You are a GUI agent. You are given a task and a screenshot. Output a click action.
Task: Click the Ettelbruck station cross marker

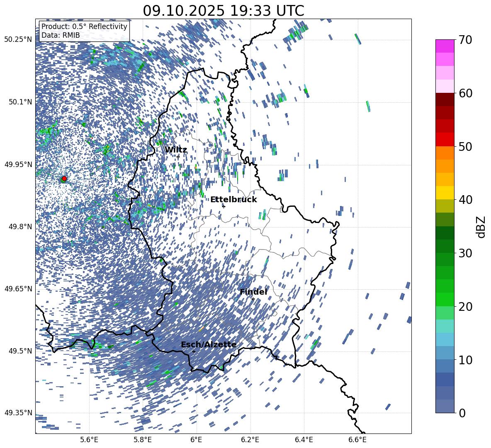[x=224, y=206]
